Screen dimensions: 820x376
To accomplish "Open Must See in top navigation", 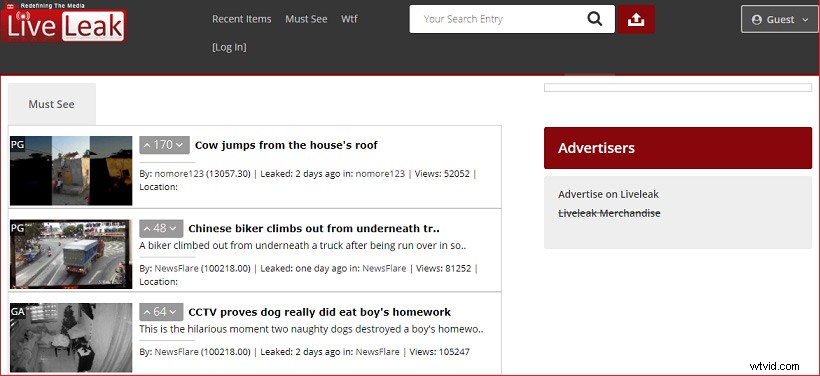I will 306,19.
